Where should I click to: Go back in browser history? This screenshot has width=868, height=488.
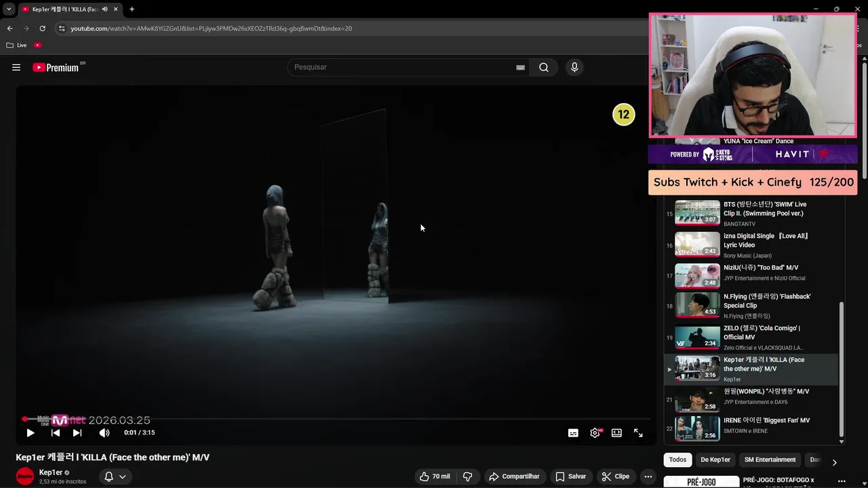(x=9, y=28)
